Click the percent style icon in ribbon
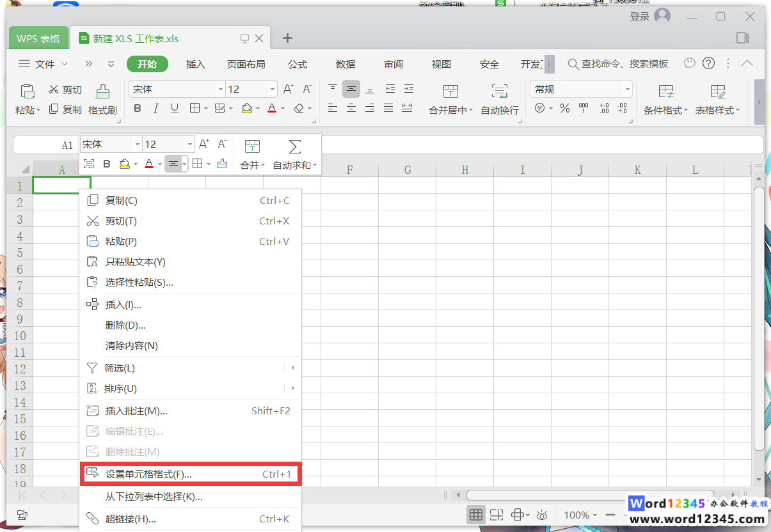Screen dimensions: 771x532 click(564, 109)
